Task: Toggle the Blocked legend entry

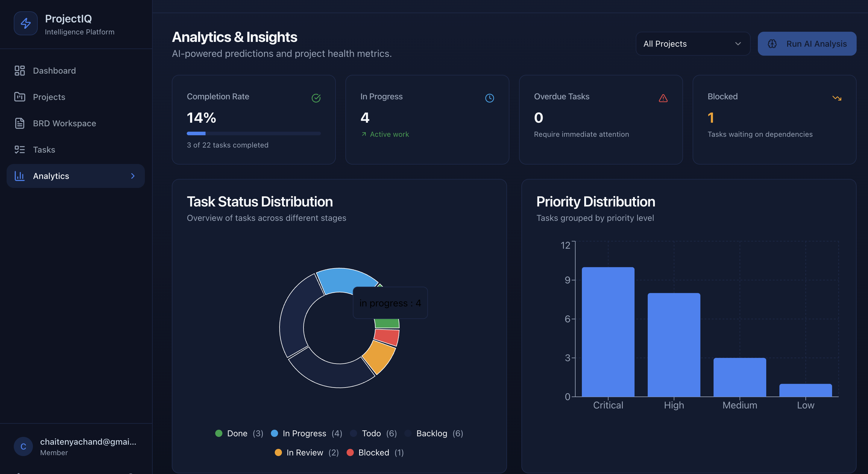Action: [x=373, y=452]
